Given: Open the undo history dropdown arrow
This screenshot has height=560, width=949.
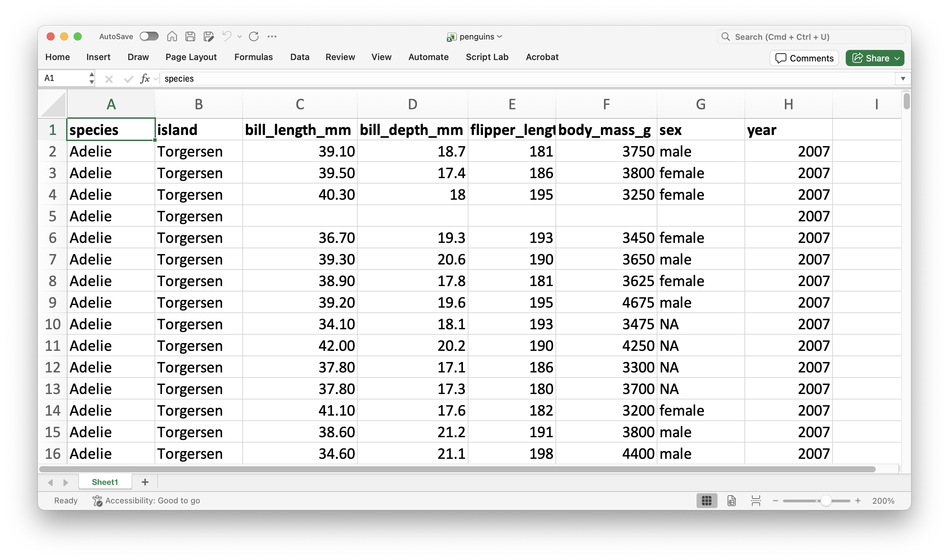Looking at the screenshot, I should pos(239,37).
